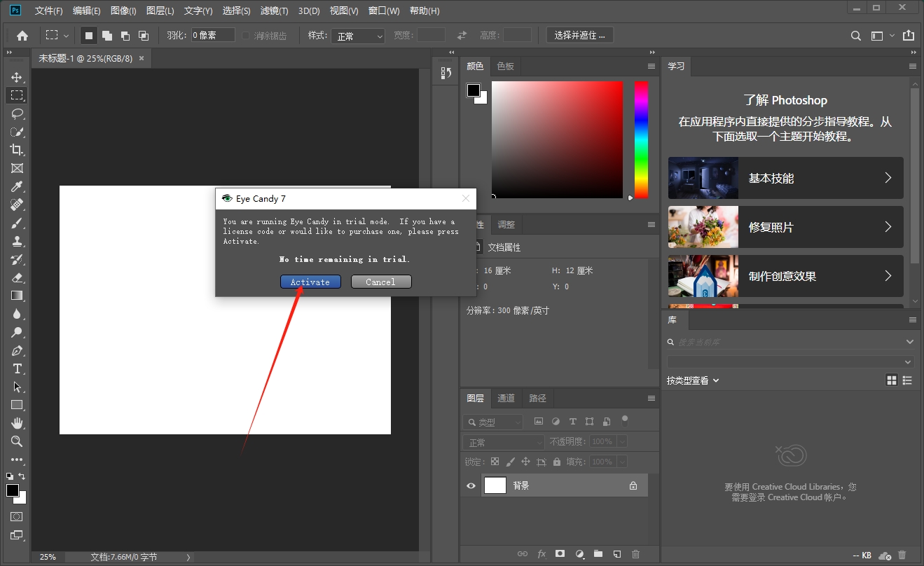Viewport: 924px width, 566px height.
Task: Select the Horizontal Type tool
Action: 17,368
